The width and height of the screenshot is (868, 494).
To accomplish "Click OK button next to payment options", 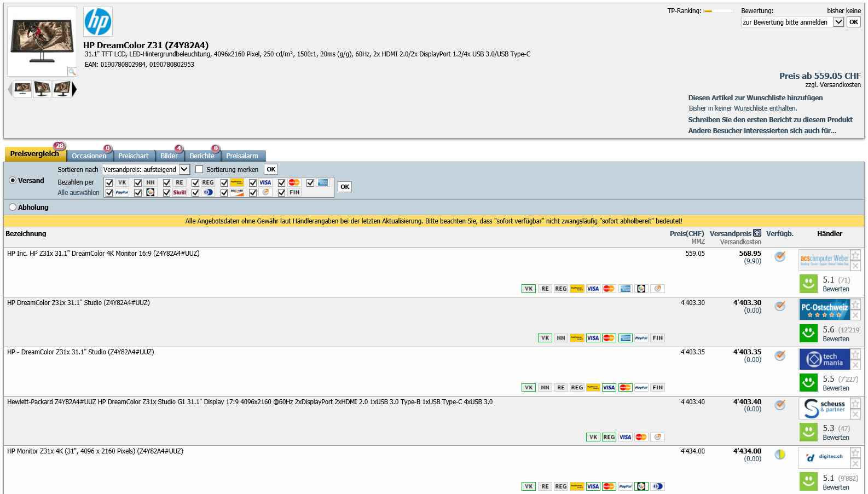I will coord(345,187).
